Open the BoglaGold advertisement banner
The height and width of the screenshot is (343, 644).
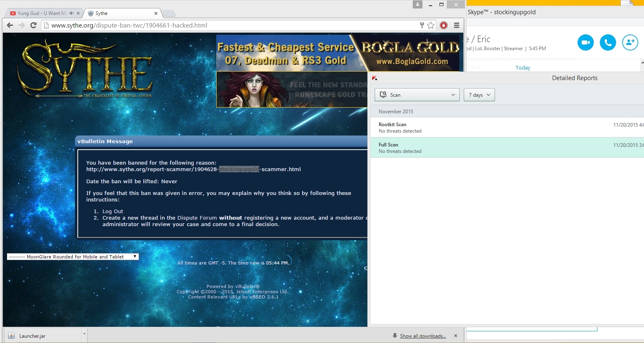coord(338,53)
